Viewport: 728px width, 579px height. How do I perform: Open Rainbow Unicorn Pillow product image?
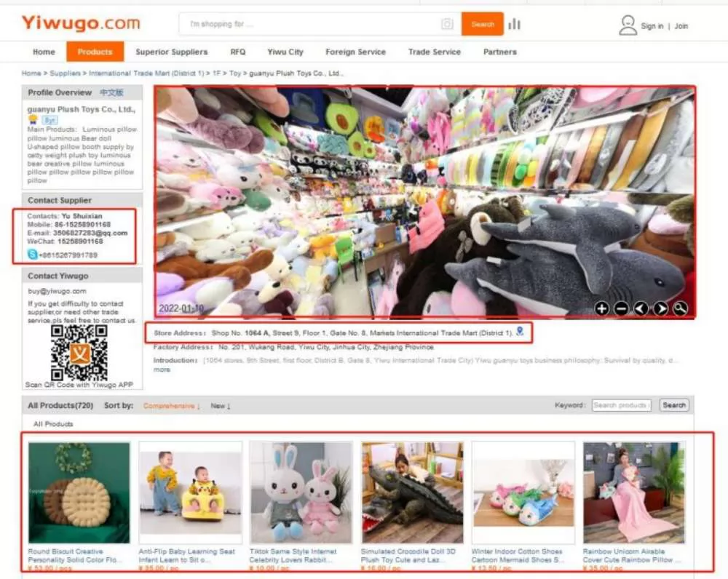pos(634,492)
